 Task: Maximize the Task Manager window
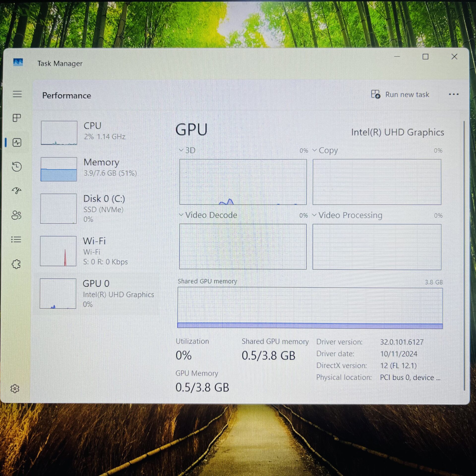[x=425, y=57]
